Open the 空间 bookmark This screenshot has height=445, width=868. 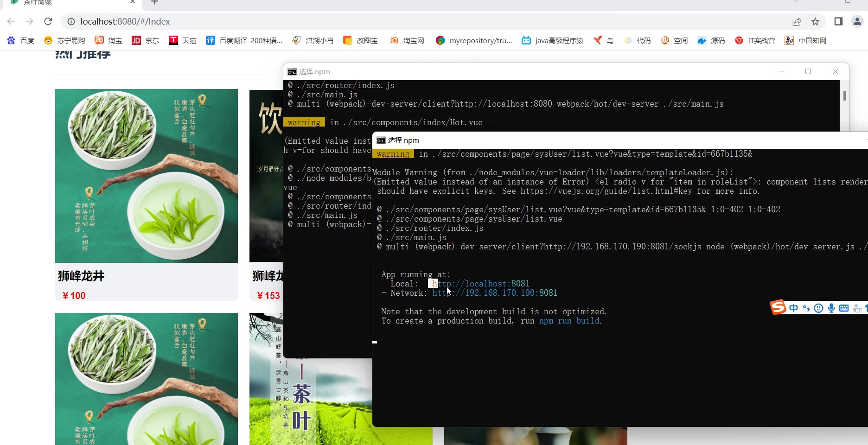pyautogui.click(x=674, y=40)
